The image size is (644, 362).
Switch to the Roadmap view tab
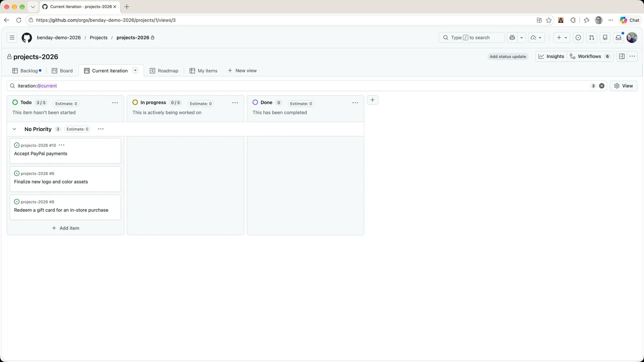(164, 71)
